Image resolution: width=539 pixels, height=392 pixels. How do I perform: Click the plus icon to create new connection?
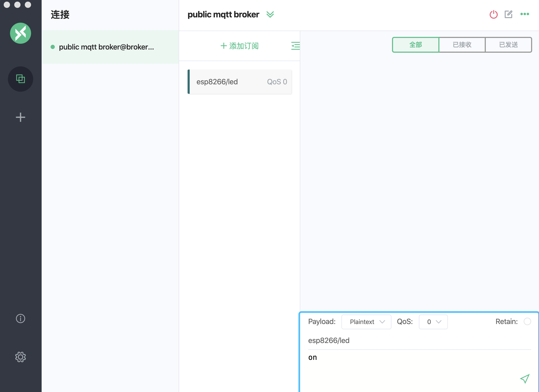tap(21, 117)
